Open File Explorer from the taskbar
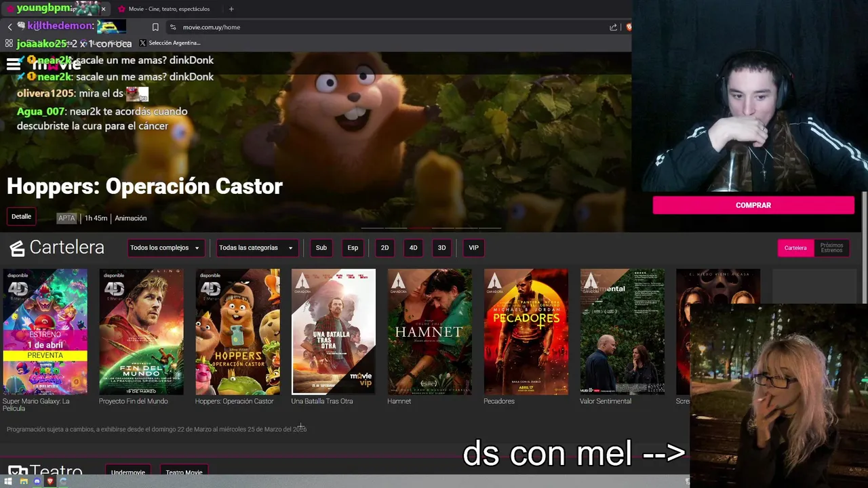The image size is (868, 488). pyautogui.click(x=23, y=481)
